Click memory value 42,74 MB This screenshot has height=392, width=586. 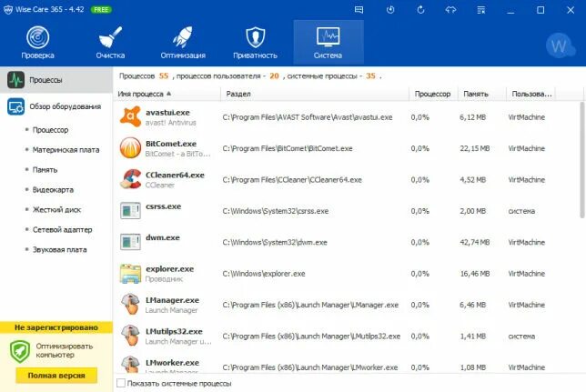(x=475, y=242)
